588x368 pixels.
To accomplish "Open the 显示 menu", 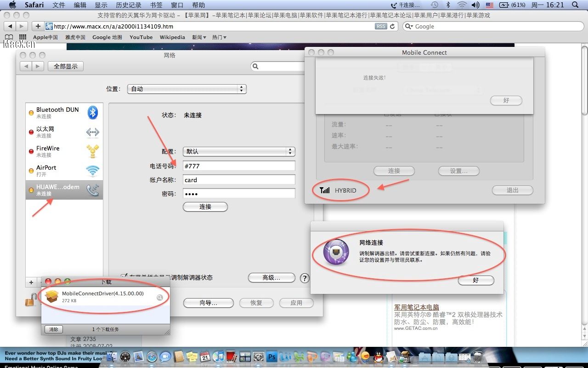I will (x=101, y=5).
